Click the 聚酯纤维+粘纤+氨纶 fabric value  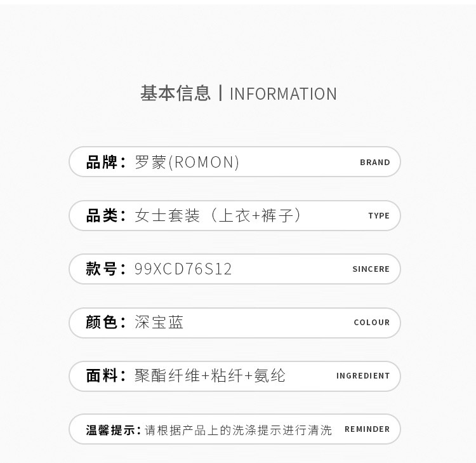click(210, 375)
